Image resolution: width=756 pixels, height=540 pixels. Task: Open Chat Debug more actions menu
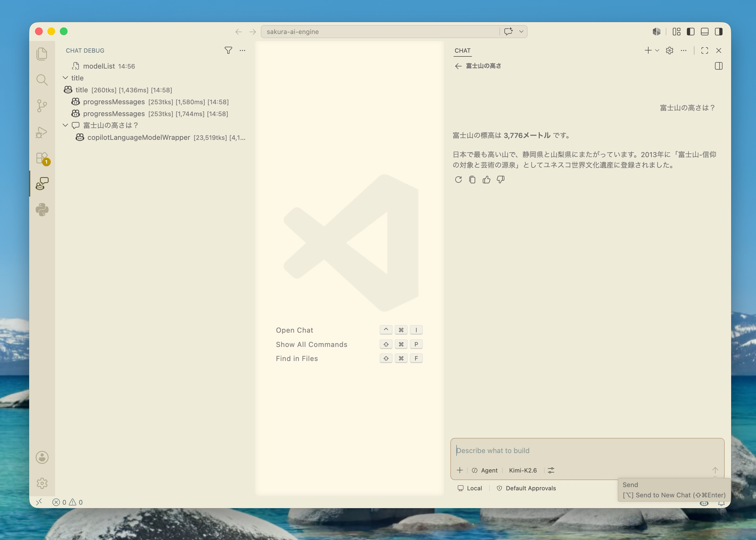[242, 50]
